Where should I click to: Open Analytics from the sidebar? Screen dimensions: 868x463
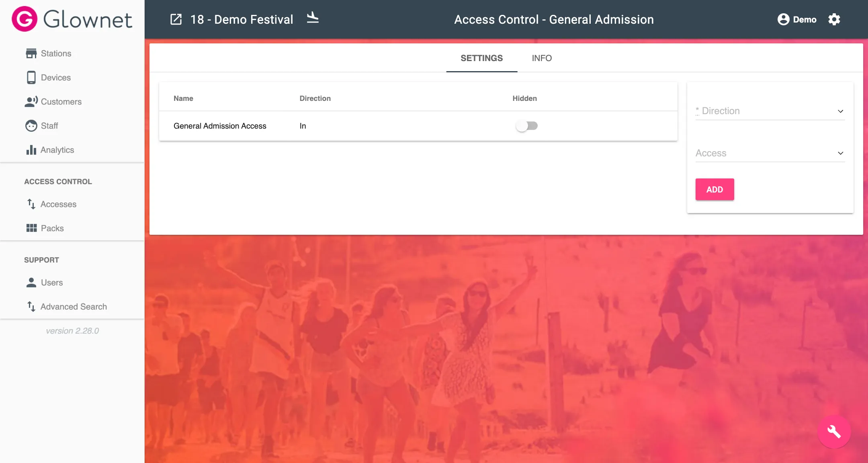(x=57, y=150)
